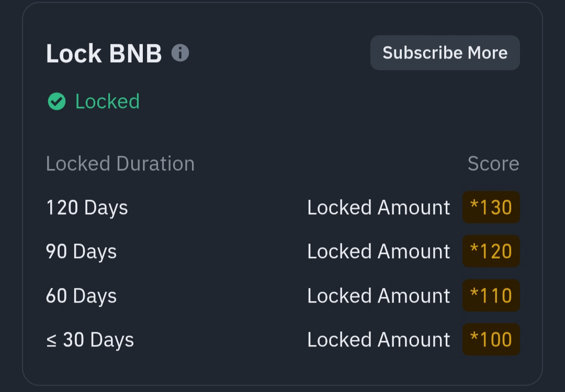Tap the *100 score badge
This screenshot has width=565, height=392.
pyautogui.click(x=491, y=340)
